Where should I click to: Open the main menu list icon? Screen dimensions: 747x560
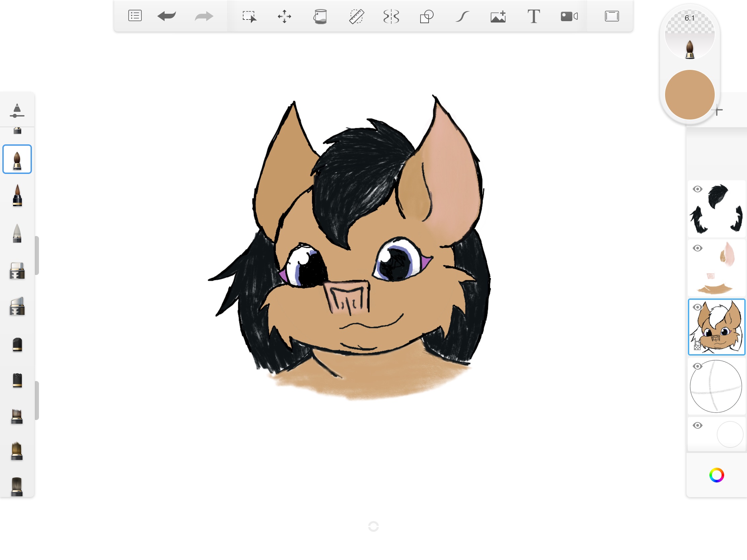135,16
